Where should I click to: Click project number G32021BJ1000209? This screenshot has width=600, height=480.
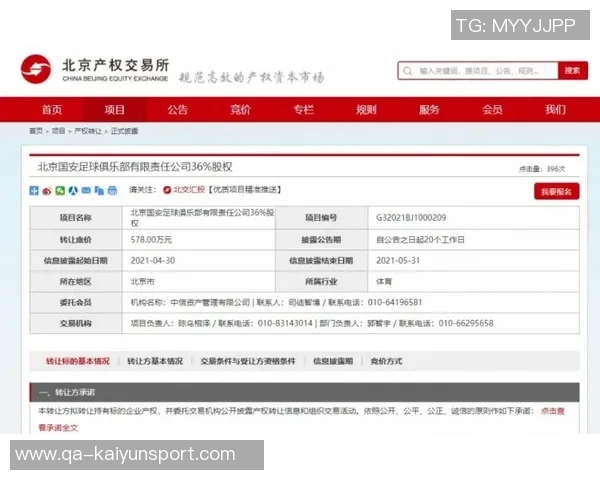pos(411,217)
